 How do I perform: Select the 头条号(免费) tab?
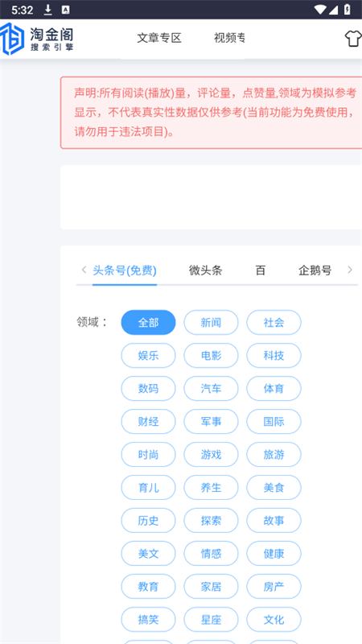(x=125, y=270)
